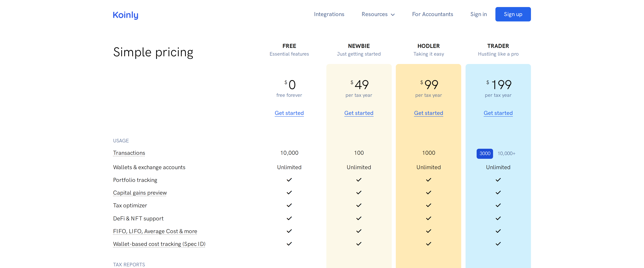Click the Tax optimizer checkmark in NEWBIE column
The width and height of the screenshot is (644, 268).
click(x=359, y=205)
